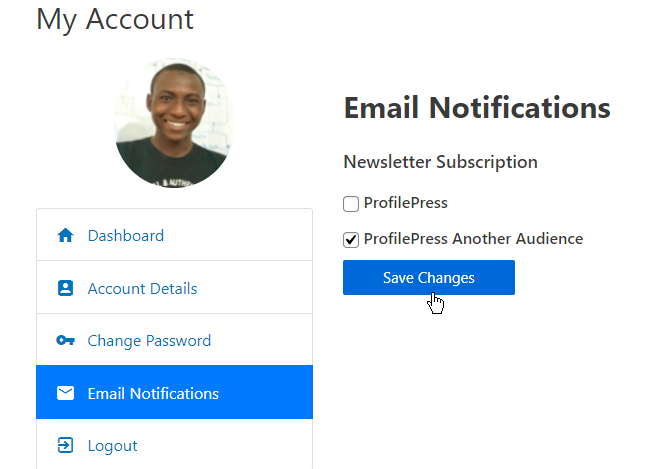Click the Newsletter Subscription subheading
The image size is (660, 469).
coord(441,162)
